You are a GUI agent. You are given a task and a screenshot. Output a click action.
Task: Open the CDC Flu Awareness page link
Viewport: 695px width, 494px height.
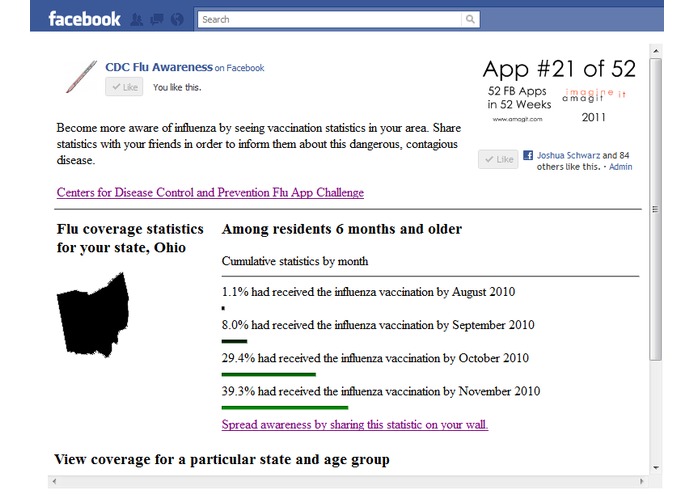[159, 67]
